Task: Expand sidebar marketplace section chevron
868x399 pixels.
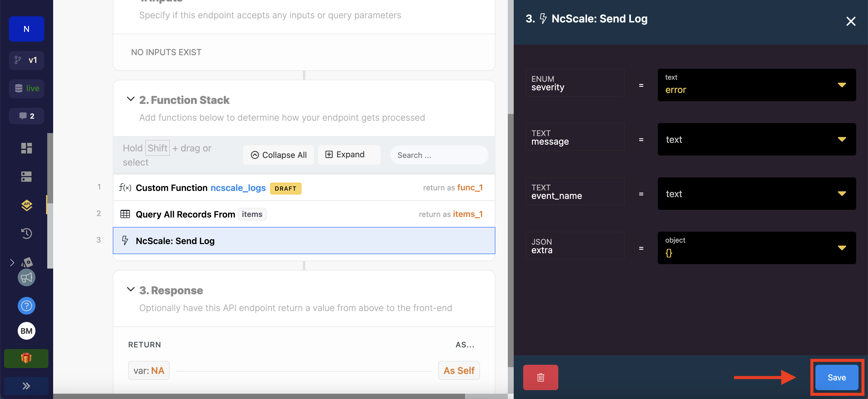Action: (12, 263)
